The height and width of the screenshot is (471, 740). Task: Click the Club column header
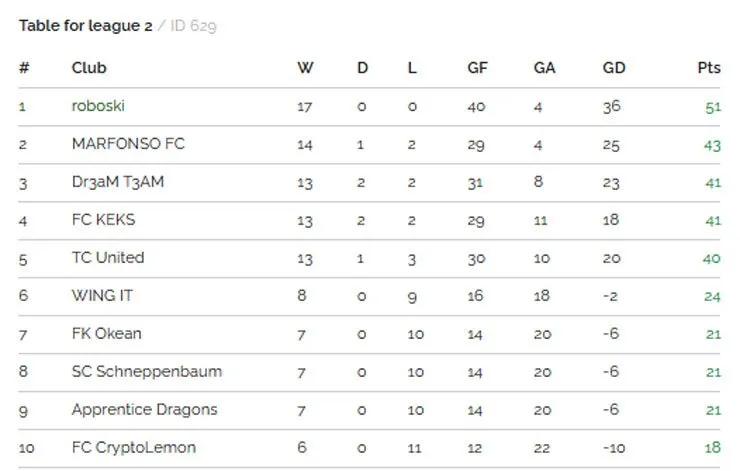(x=89, y=67)
